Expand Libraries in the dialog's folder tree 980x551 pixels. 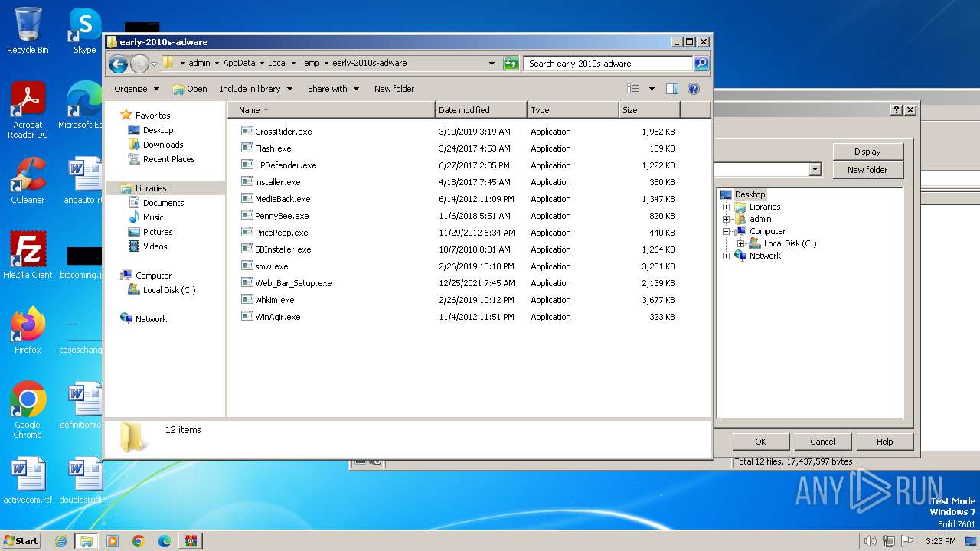click(x=726, y=207)
